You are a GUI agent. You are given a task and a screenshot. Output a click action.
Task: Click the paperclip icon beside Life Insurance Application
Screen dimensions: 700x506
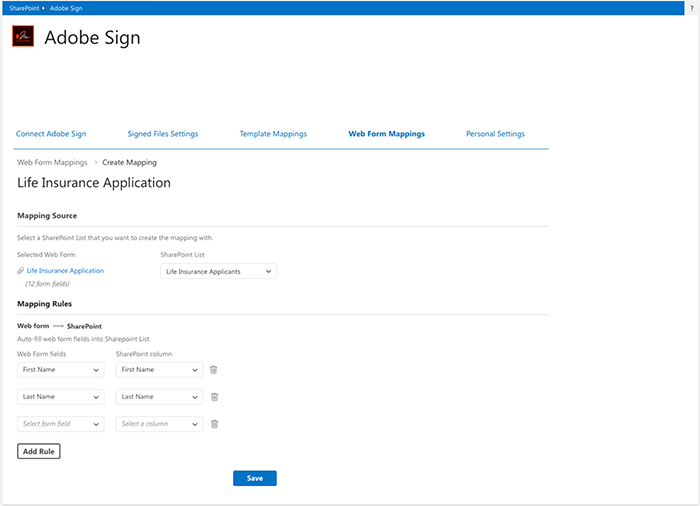pos(21,271)
